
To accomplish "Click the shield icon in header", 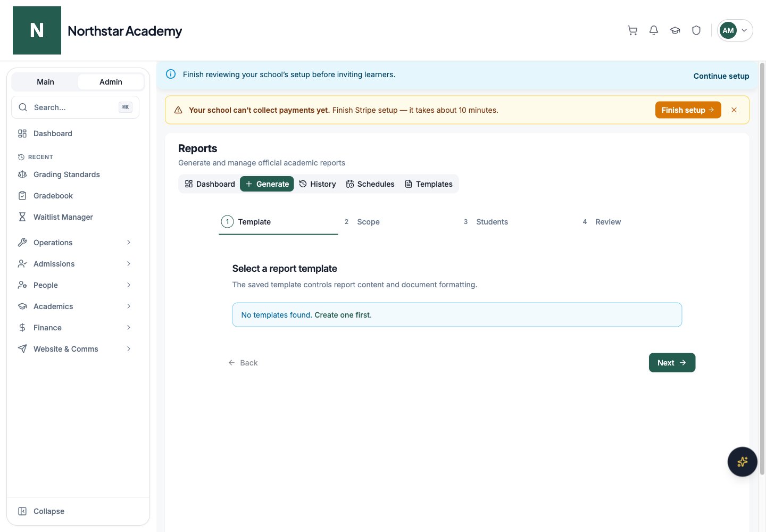I will point(696,30).
